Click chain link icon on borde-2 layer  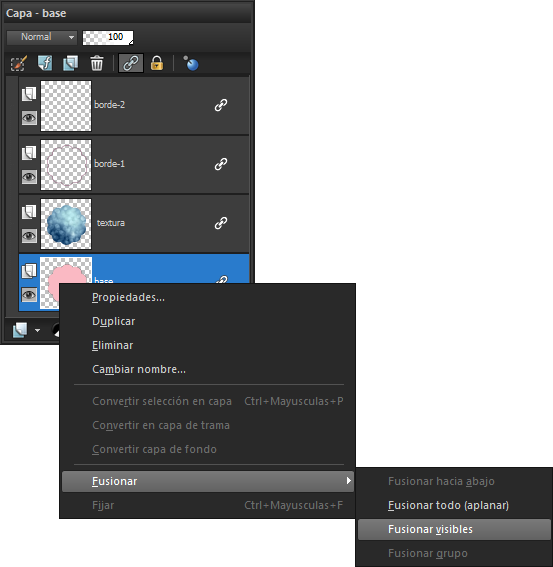coord(221,105)
